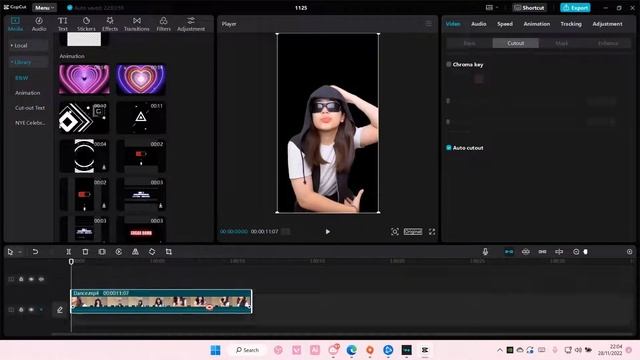Click the Mirror flip icon
Screen dimensions: 640x360
pyautogui.click(x=135, y=252)
